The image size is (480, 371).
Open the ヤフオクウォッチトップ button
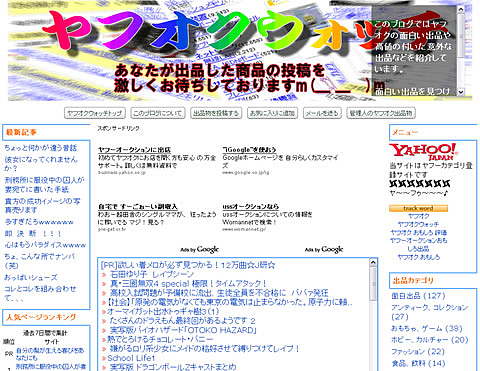click(95, 113)
